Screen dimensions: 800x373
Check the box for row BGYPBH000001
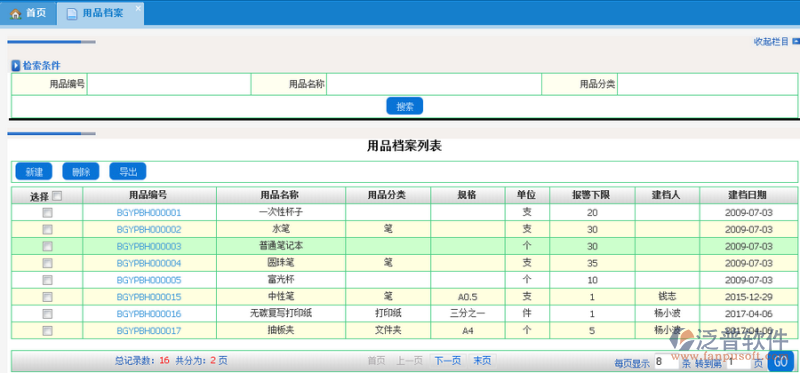[x=47, y=212]
